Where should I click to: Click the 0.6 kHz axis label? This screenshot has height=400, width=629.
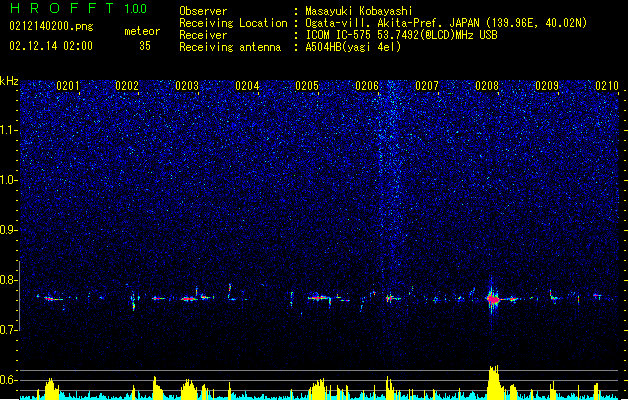(x=8, y=380)
